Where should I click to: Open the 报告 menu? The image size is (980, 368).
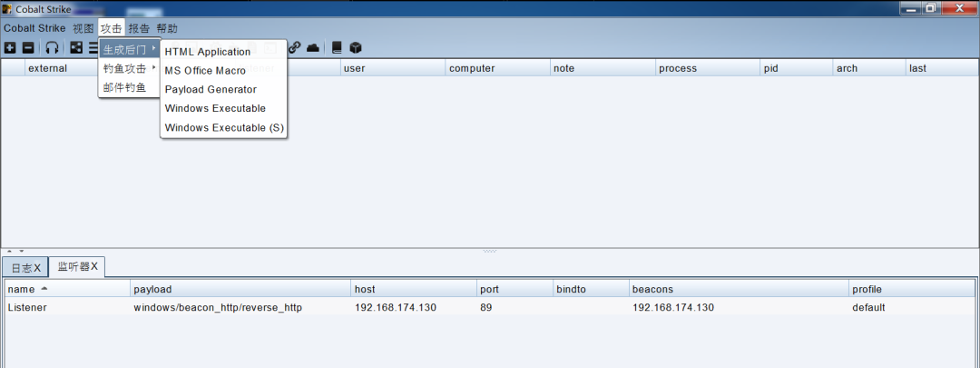click(140, 28)
